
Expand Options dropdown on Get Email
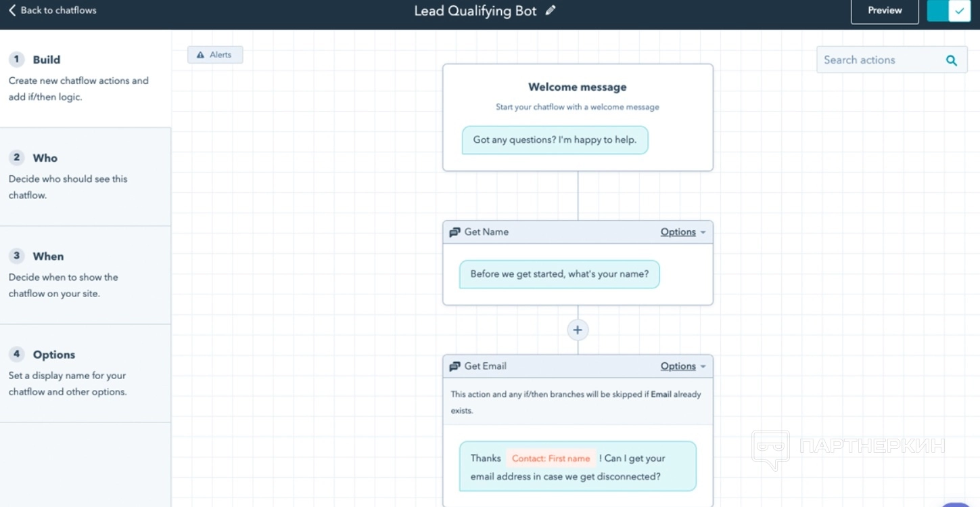pos(683,366)
